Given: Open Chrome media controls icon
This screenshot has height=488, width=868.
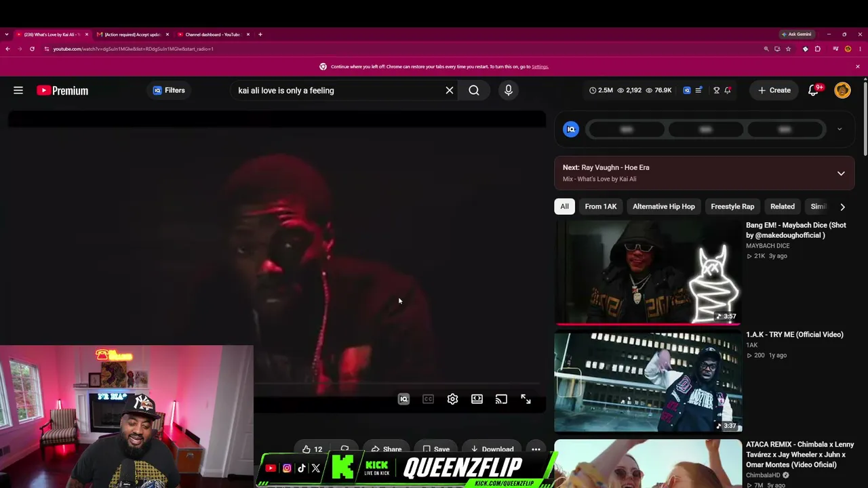Looking at the screenshot, I should [x=835, y=49].
